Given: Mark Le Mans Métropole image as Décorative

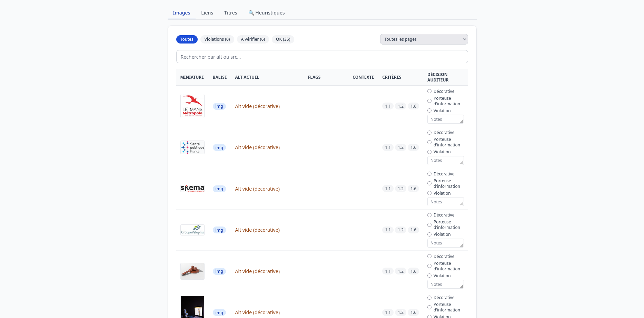Looking at the screenshot, I should 429,91.
